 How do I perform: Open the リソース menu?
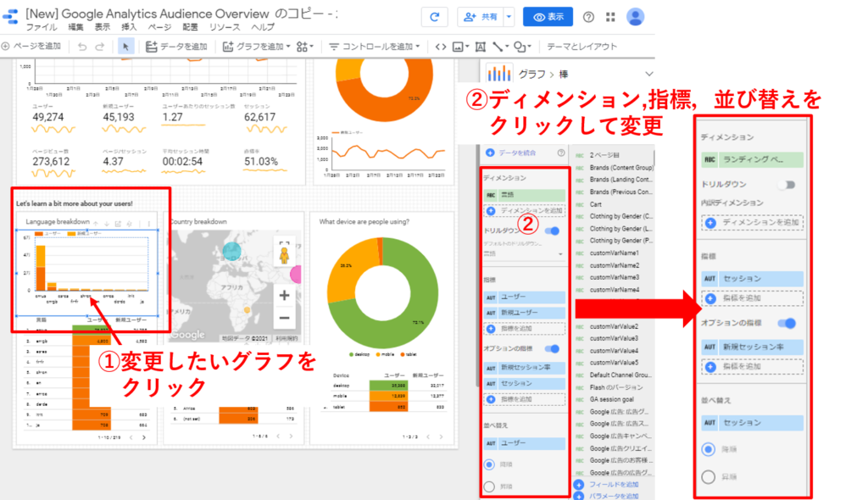[225, 27]
